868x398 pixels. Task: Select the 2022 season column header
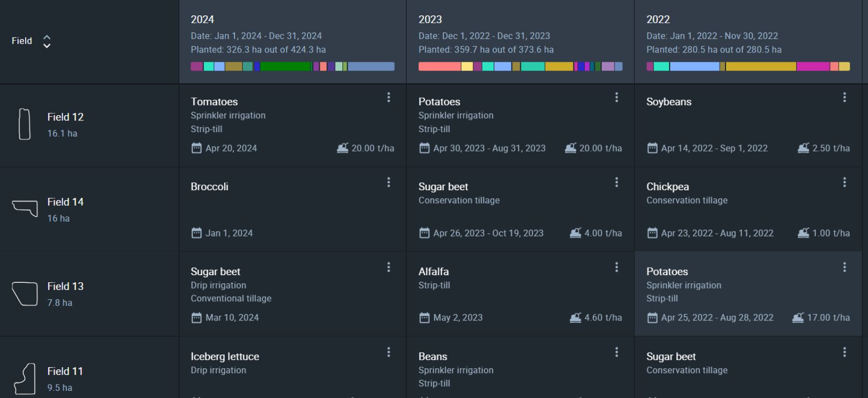(x=748, y=42)
